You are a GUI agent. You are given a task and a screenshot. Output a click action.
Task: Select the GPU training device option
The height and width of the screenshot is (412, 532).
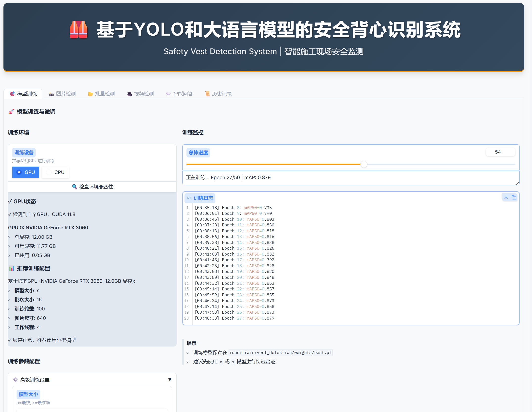[x=25, y=172]
